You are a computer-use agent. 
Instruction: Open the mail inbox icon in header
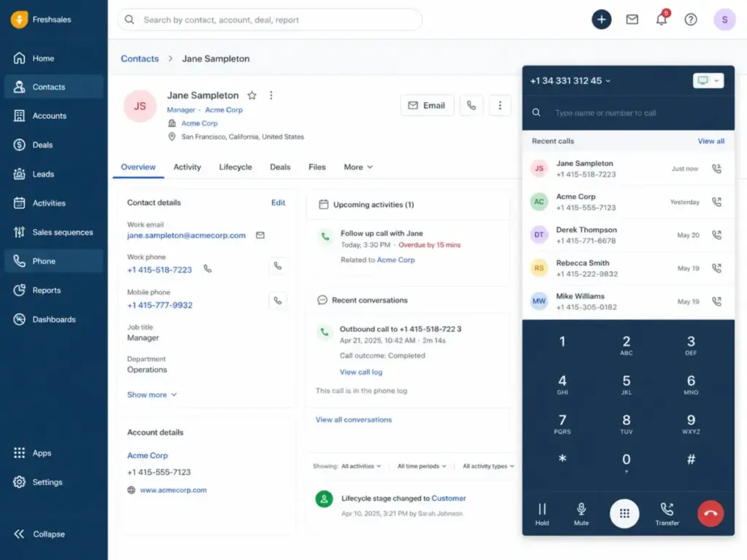coord(632,20)
